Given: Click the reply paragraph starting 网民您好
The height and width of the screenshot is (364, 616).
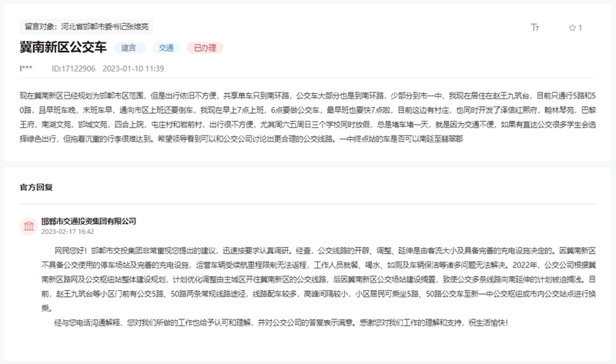Looking at the screenshot, I should pyautogui.click(x=319, y=279).
